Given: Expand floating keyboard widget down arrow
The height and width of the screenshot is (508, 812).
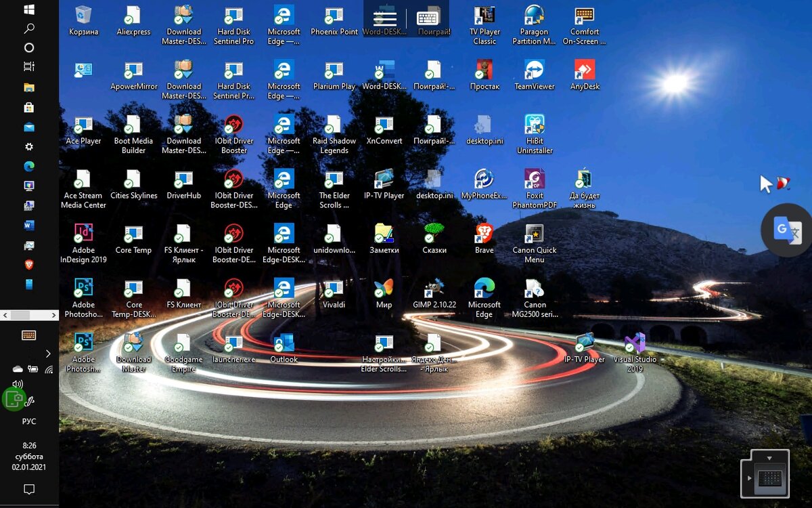Looking at the screenshot, I should tap(769, 459).
